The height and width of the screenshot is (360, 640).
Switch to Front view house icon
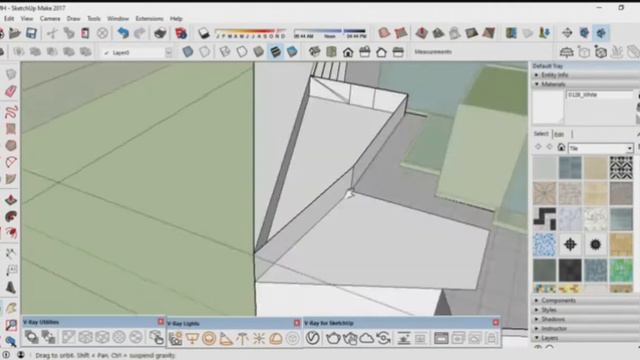(348, 52)
